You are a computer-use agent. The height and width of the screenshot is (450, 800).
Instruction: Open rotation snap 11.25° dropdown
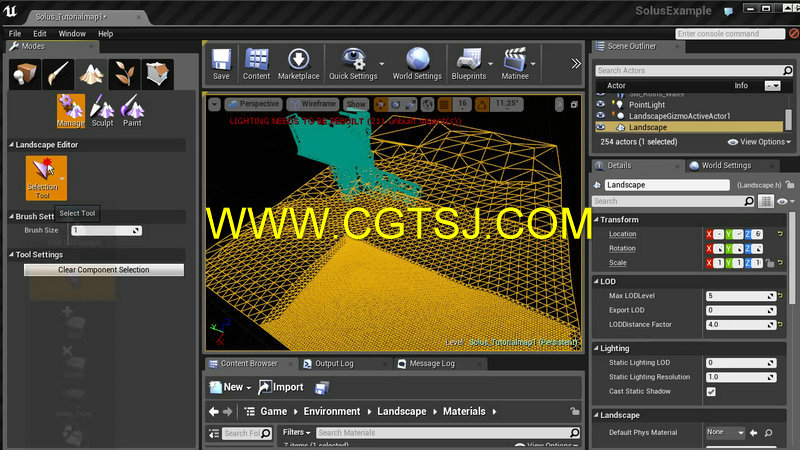(506, 104)
